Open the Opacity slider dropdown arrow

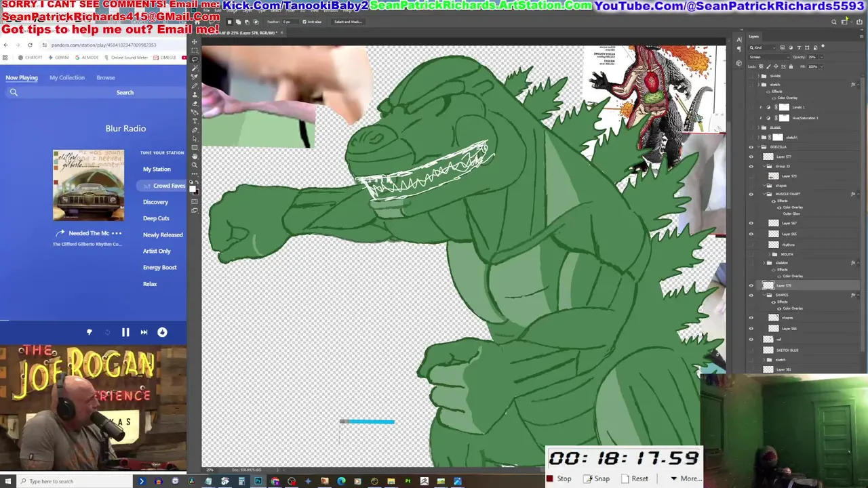(822, 57)
